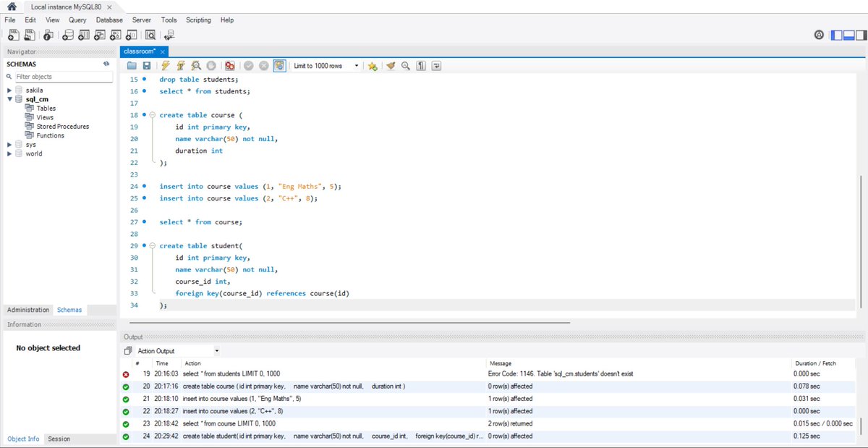Commit the current transaction
Image resolution: width=868 pixels, height=448 pixels.
coord(249,66)
